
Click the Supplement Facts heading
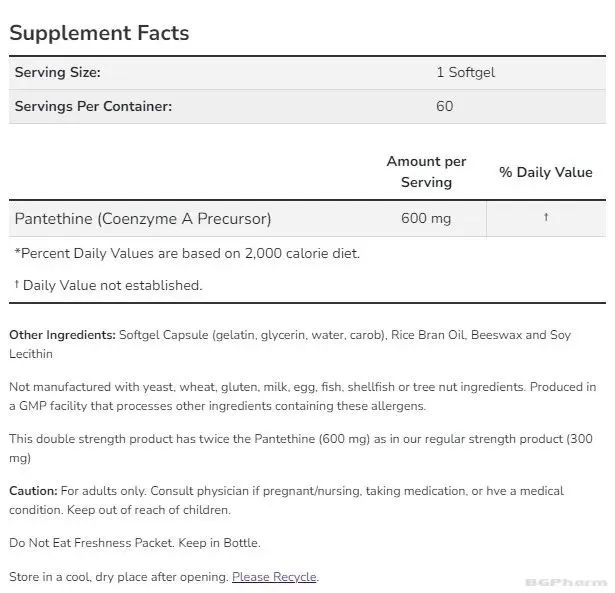(x=99, y=33)
